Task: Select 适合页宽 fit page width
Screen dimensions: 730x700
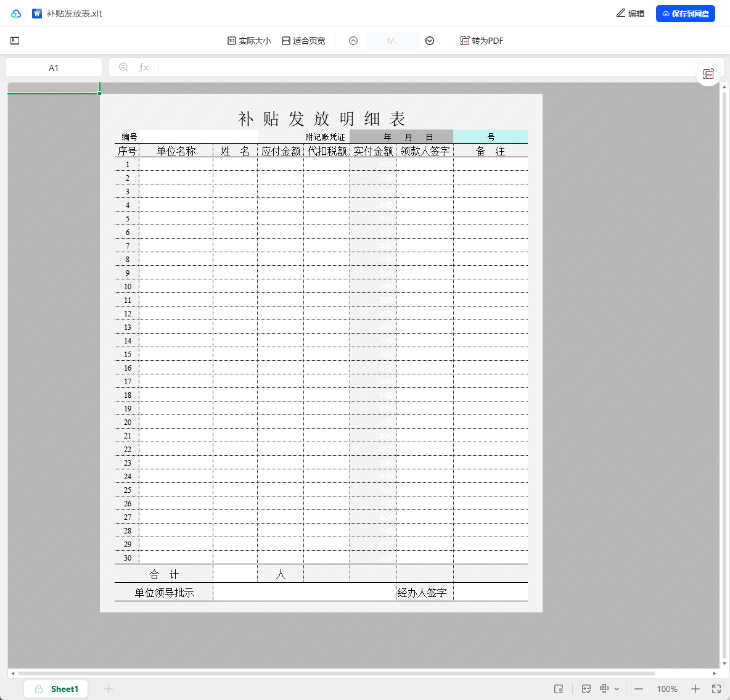Action: pyautogui.click(x=303, y=41)
